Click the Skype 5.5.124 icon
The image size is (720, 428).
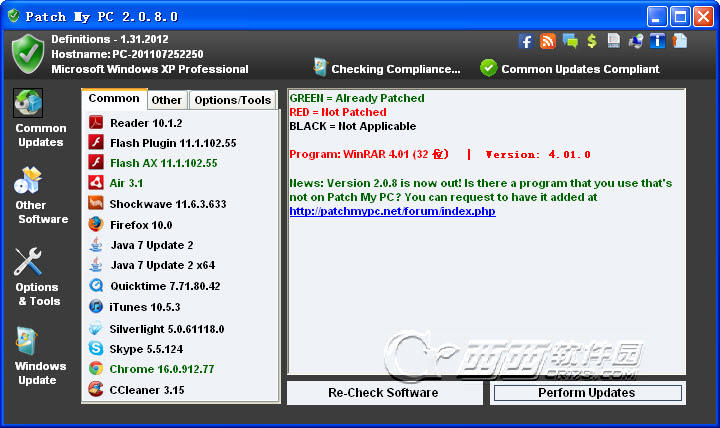[96, 348]
